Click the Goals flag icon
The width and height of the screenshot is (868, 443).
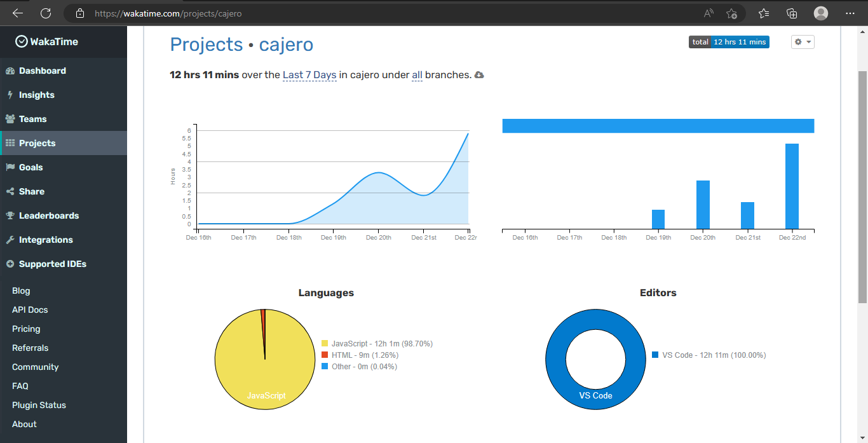pos(10,167)
